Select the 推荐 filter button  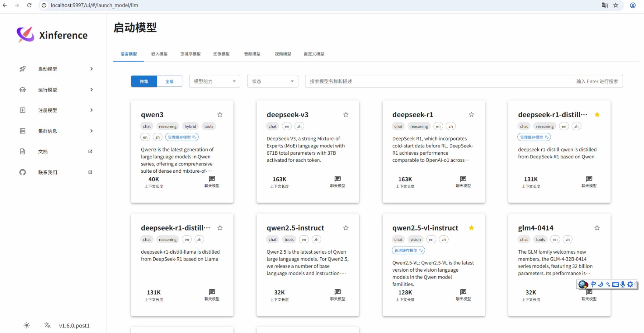pyautogui.click(x=144, y=81)
